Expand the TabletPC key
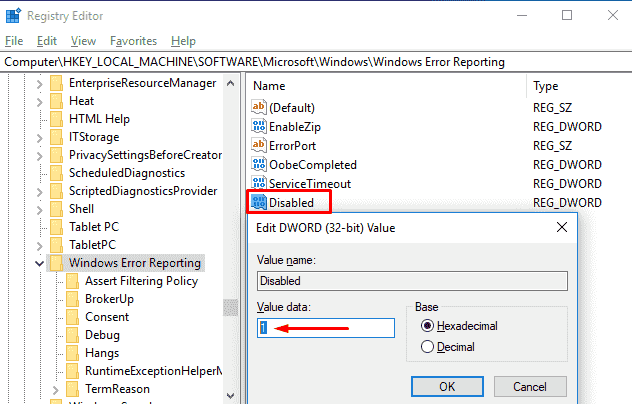The height and width of the screenshot is (404, 632). (39, 246)
